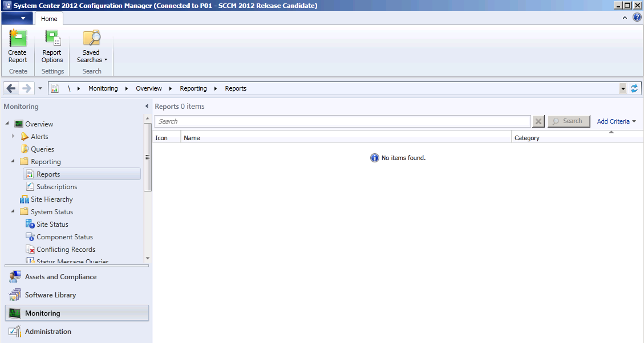Open Conflicting Records node
Viewport: 644px width, 343px height.
pyautogui.click(x=66, y=250)
